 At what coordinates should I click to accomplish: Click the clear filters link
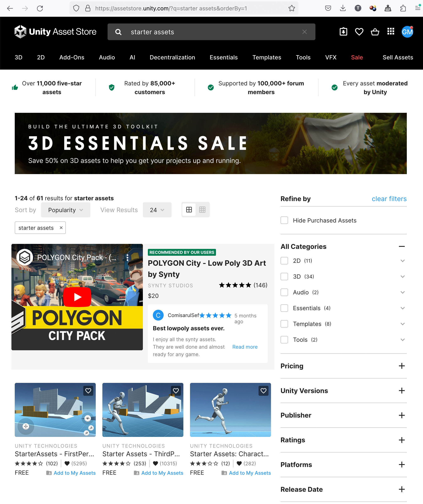pyautogui.click(x=389, y=199)
